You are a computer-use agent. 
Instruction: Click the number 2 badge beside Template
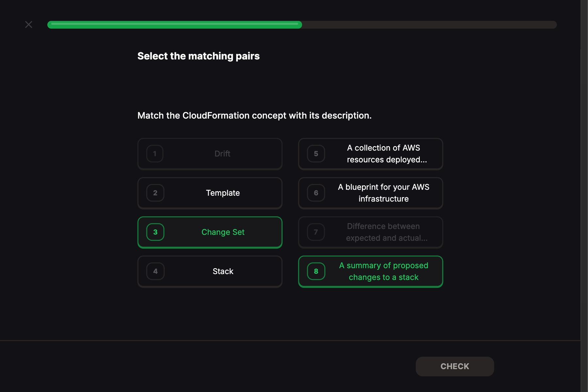155,193
